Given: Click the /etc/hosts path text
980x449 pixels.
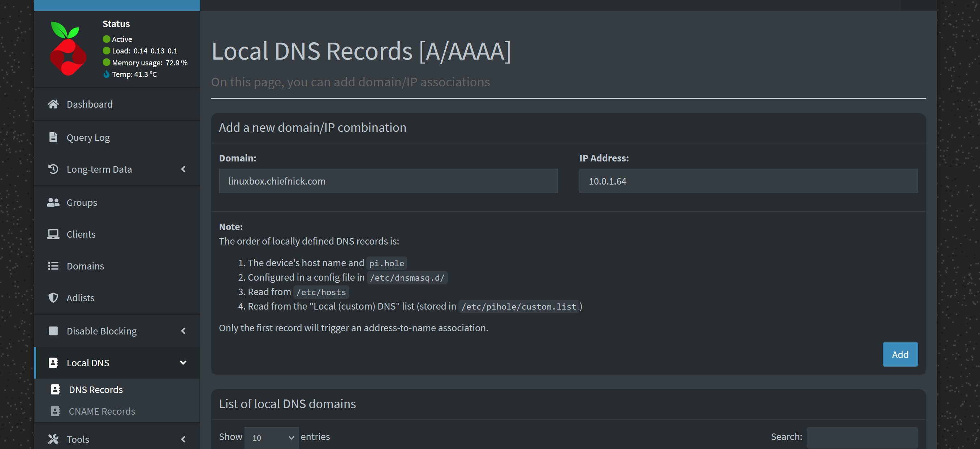Looking at the screenshot, I should pos(321,292).
